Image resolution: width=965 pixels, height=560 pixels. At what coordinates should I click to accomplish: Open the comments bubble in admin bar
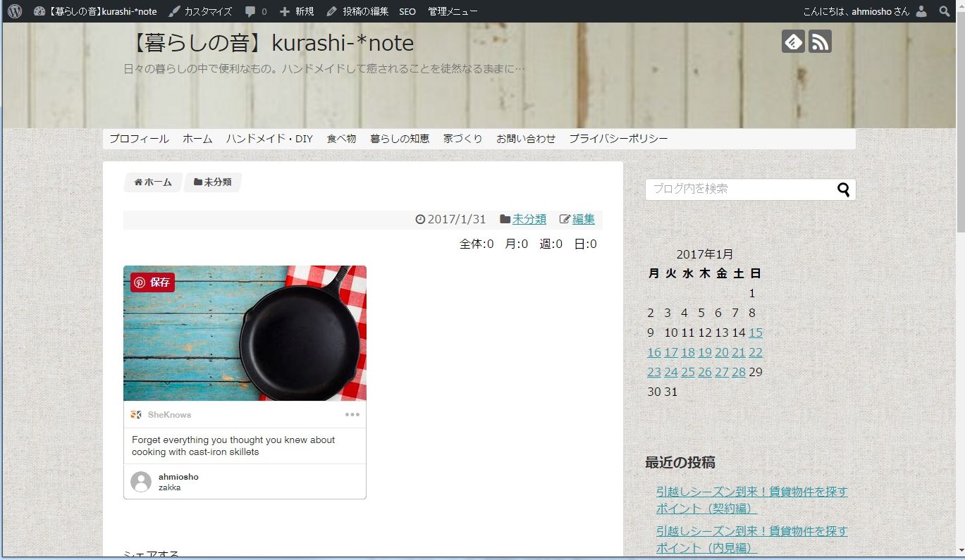tap(255, 11)
